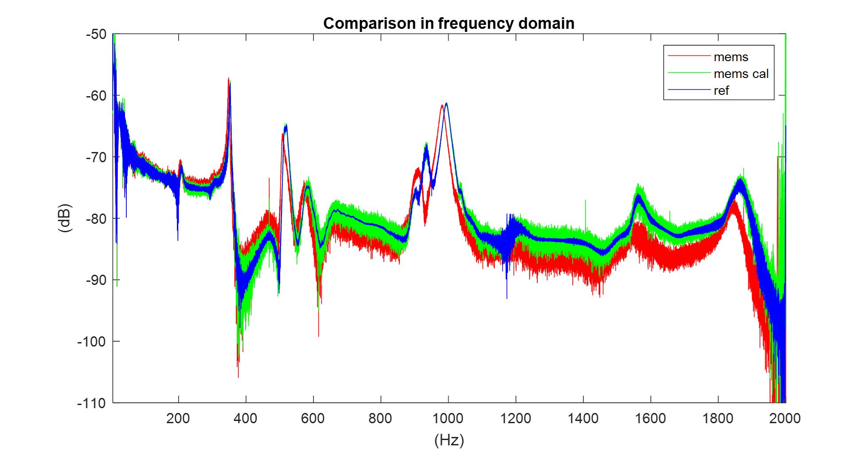Click the 1000 tick label on x-axis
Image resolution: width=868 pixels, height=452 pixels.
pos(448,418)
